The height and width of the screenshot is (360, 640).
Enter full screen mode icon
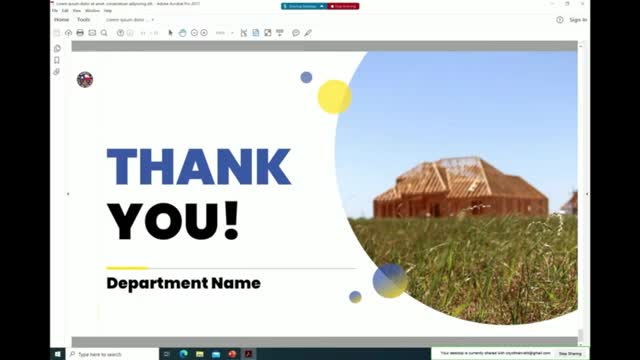coord(267,33)
